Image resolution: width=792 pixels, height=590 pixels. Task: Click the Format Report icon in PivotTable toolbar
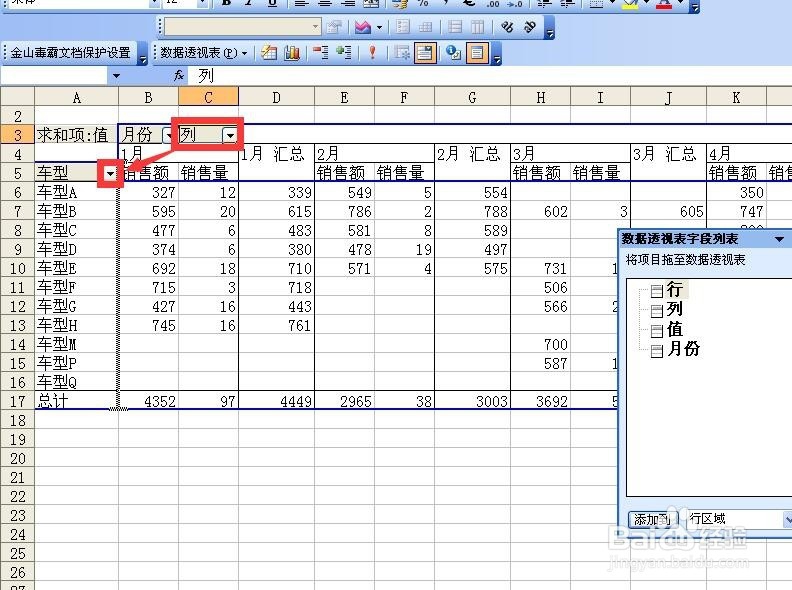269,53
